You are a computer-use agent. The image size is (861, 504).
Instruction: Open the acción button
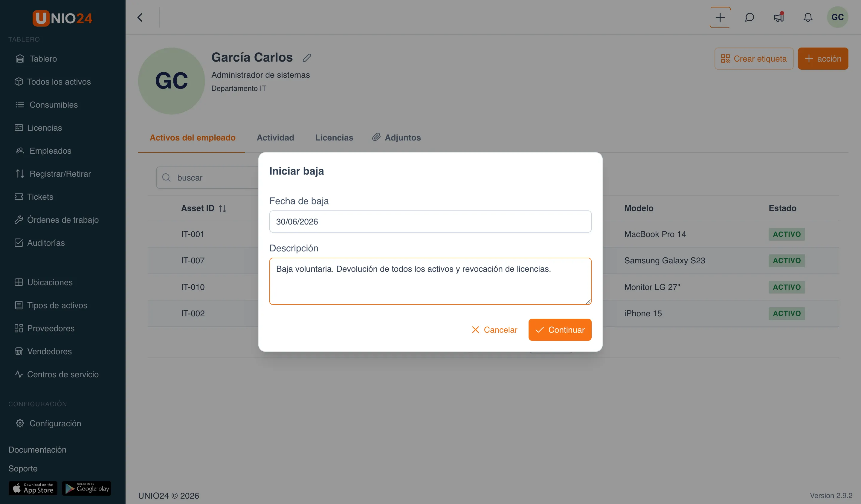coord(823,59)
